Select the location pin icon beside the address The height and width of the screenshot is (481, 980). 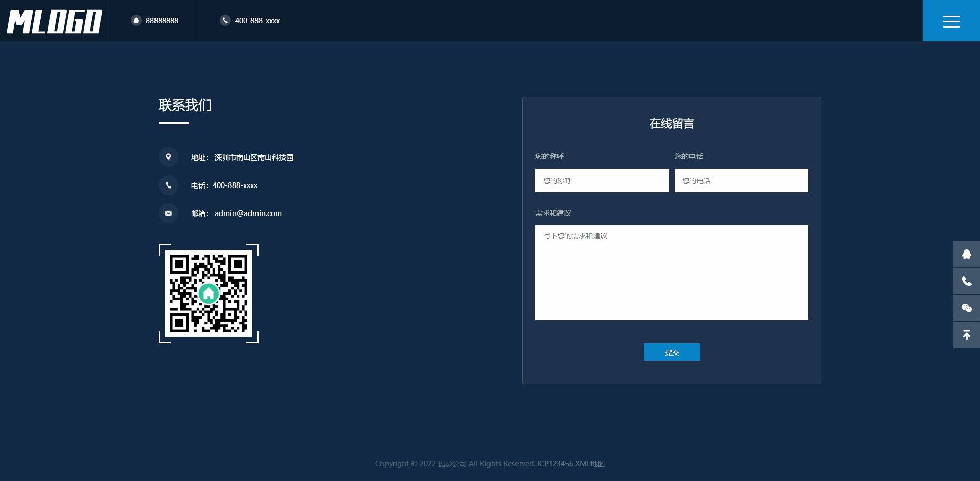(168, 157)
